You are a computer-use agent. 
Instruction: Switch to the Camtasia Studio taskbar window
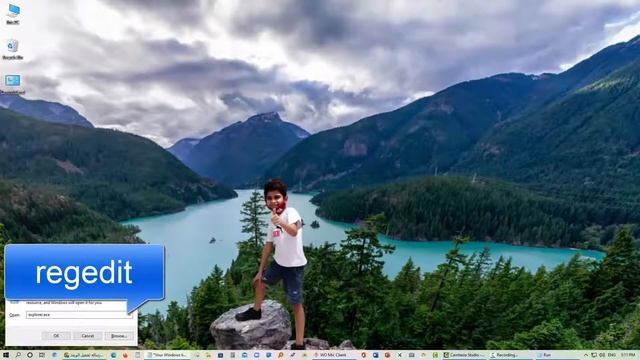click(465, 355)
